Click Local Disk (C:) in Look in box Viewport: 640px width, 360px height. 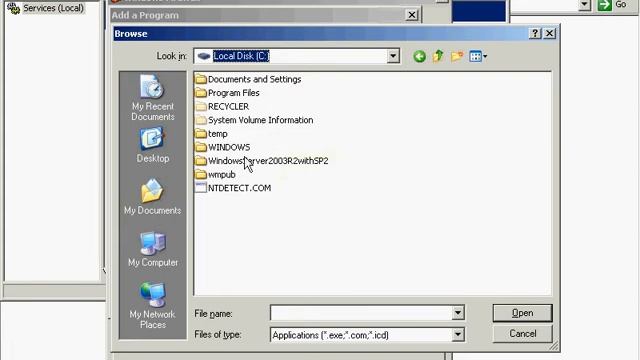click(x=241, y=56)
